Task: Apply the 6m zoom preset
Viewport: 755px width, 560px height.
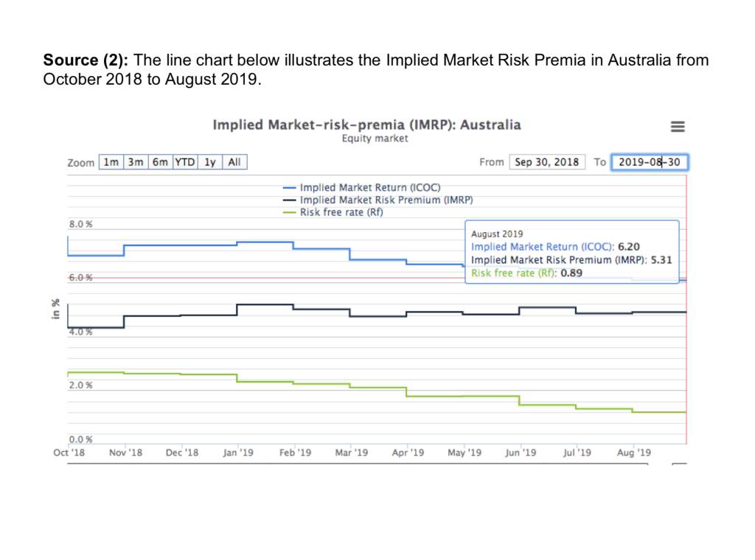Action: pos(160,161)
